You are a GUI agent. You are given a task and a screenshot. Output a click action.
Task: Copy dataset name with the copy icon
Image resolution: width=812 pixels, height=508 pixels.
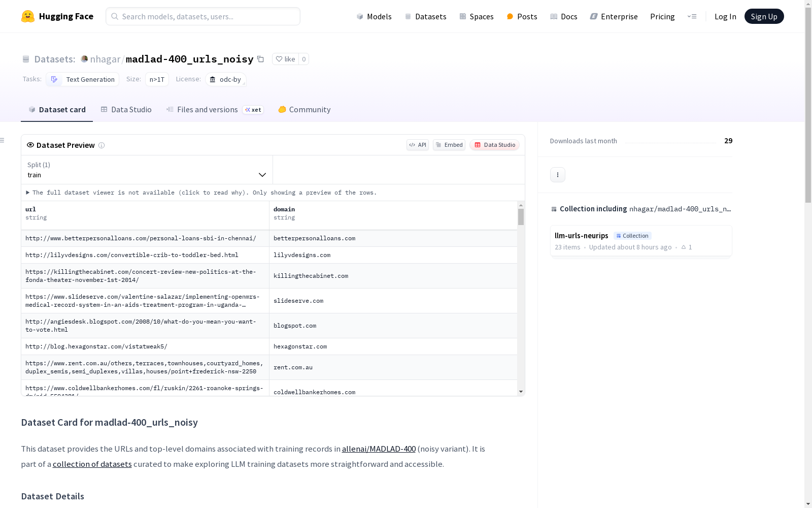260,59
